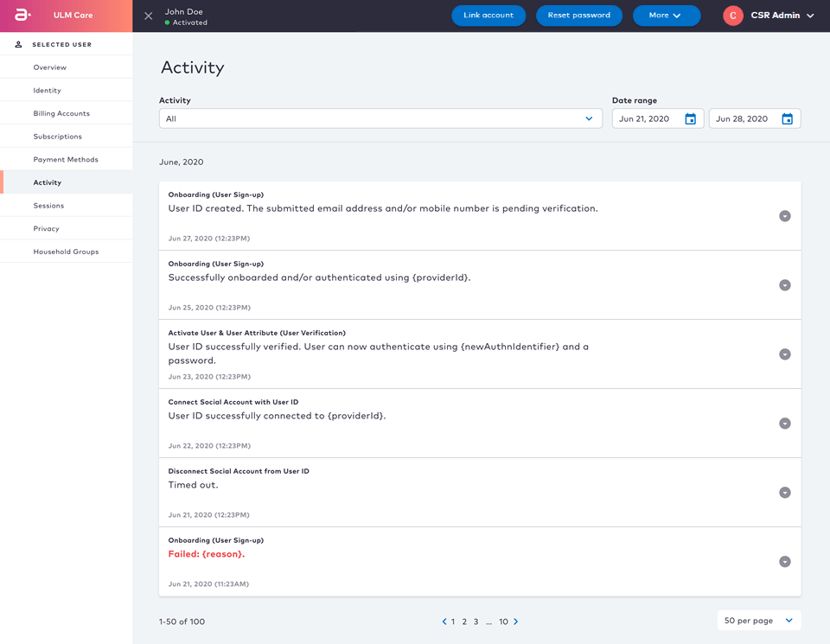Open the Activity filter dropdown

point(380,118)
